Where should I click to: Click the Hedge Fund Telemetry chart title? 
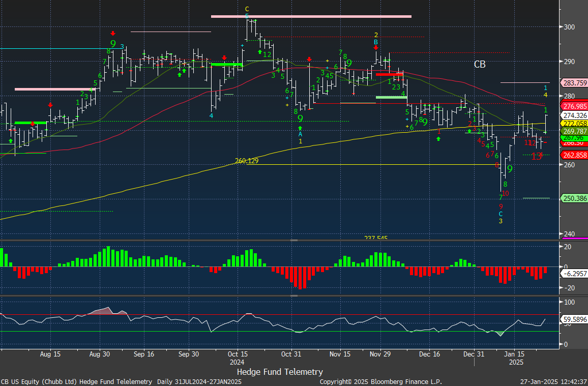[280, 372]
